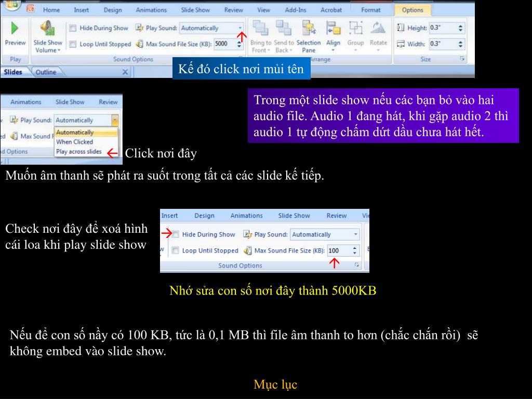Open Slide Show Volume speaker icon
The height and width of the screenshot is (399, 532).
point(47,28)
